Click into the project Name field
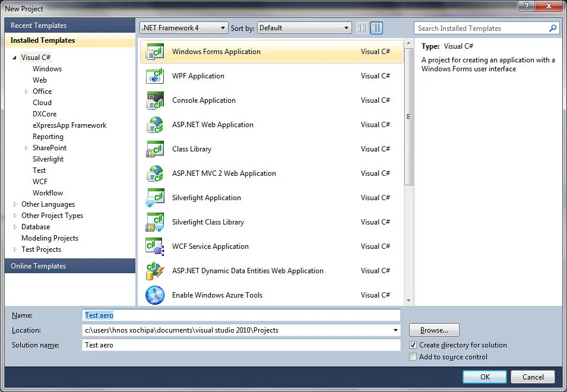 [241, 315]
